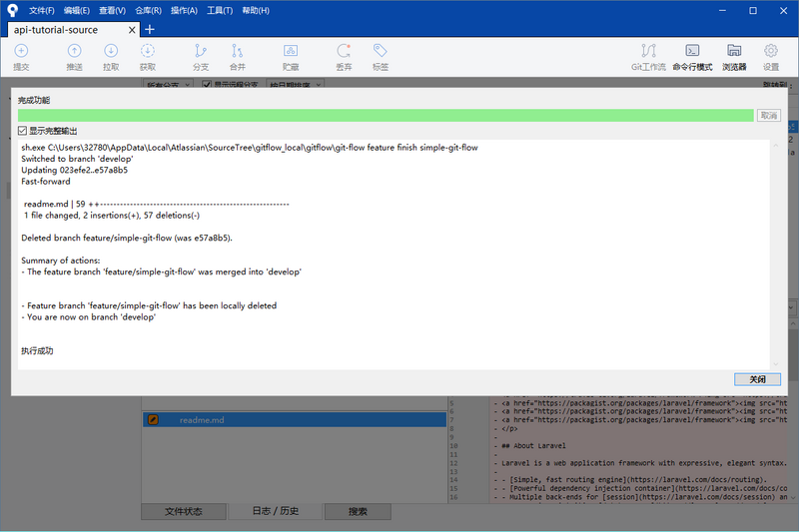Screen dimensions: 799x532
Task: Click the 'Deleted branch feature/simple-git-flow' line
Action: (x=127, y=238)
